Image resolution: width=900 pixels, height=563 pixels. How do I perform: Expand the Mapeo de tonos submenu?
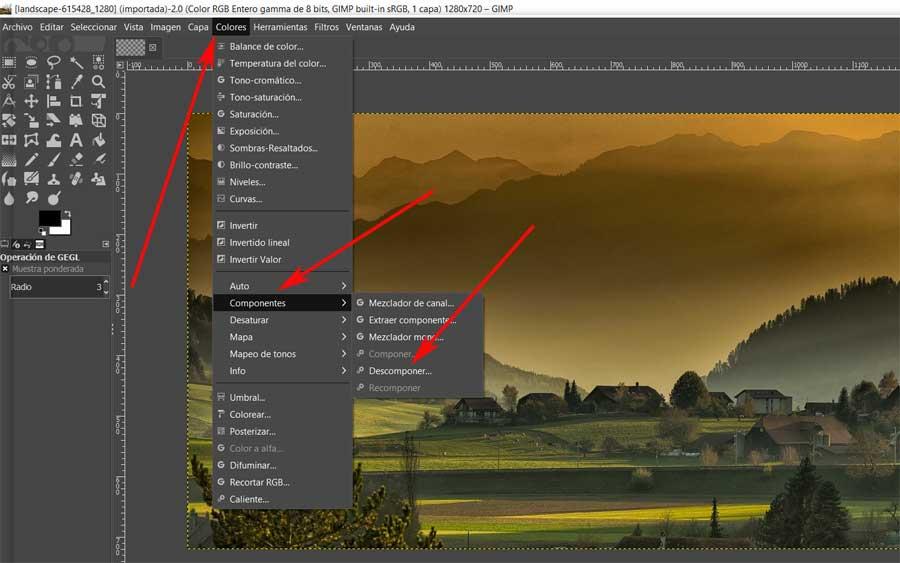coord(282,354)
